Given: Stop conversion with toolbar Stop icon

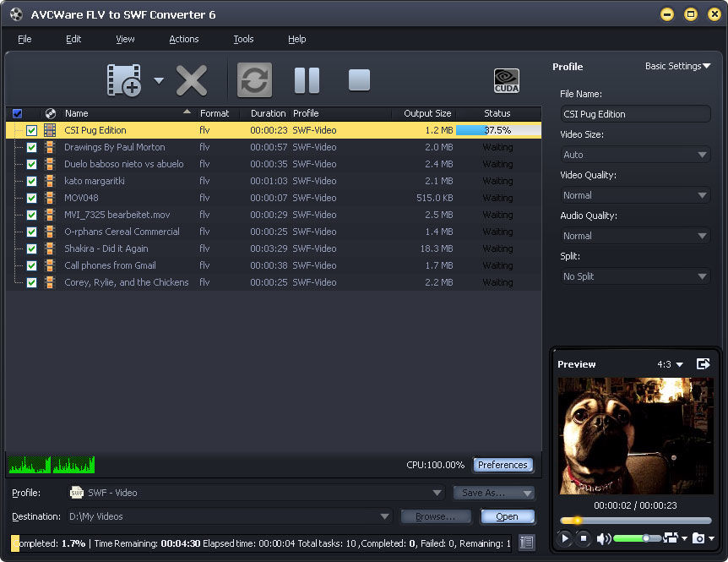Looking at the screenshot, I should (x=359, y=80).
